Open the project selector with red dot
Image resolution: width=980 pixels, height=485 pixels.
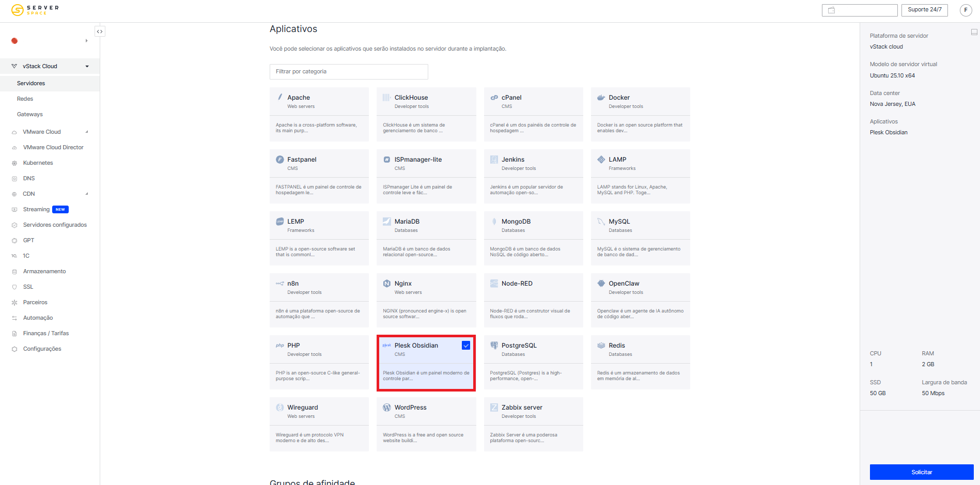click(x=50, y=41)
